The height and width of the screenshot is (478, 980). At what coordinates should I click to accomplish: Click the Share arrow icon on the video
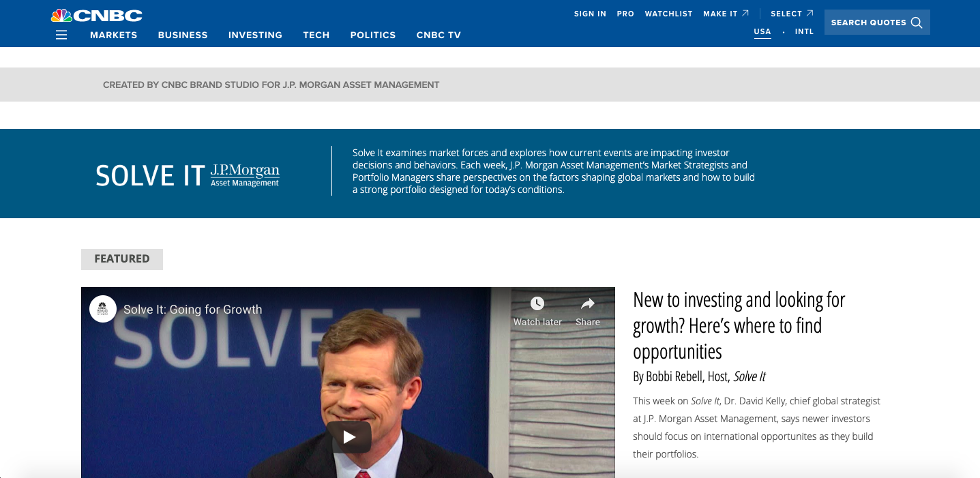coord(586,303)
